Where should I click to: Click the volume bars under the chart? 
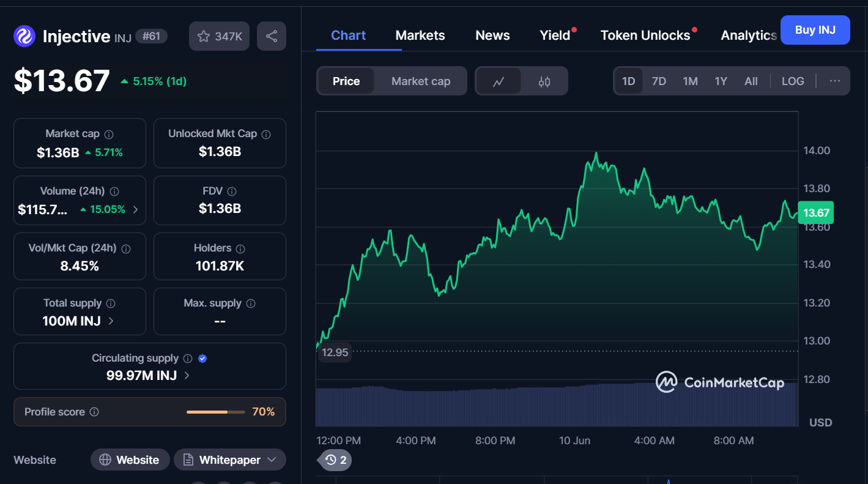tap(557, 404)
